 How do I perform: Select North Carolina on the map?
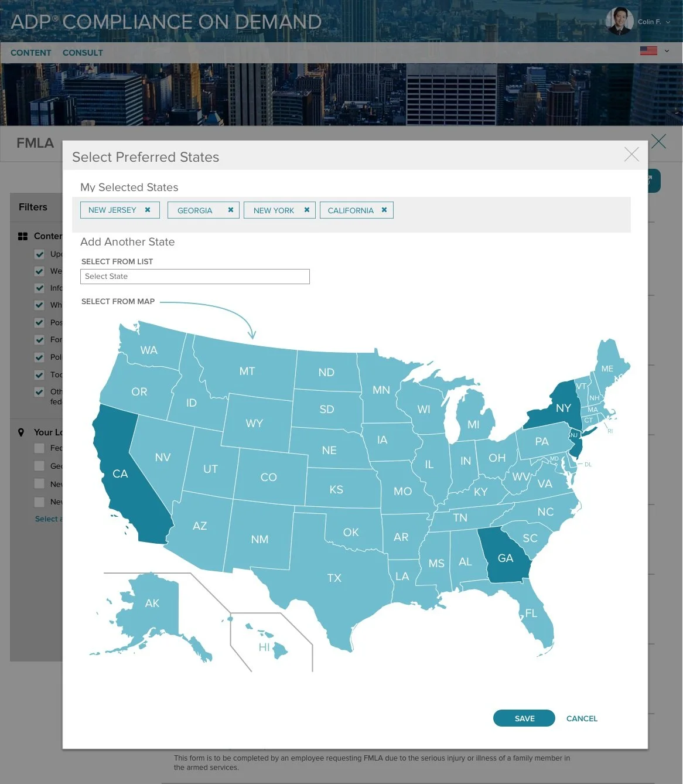pyautogui.click(x=545, y=512)
